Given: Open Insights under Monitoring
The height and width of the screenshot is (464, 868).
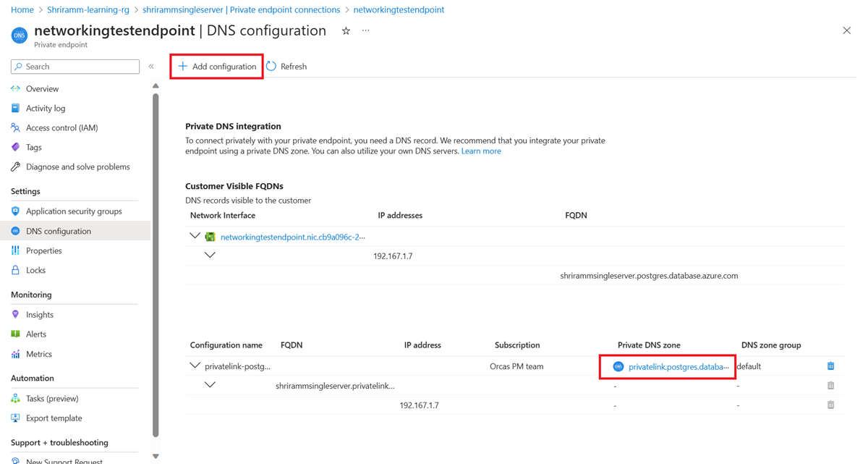Looking at the screenshot, I should (x=40, y=315).
